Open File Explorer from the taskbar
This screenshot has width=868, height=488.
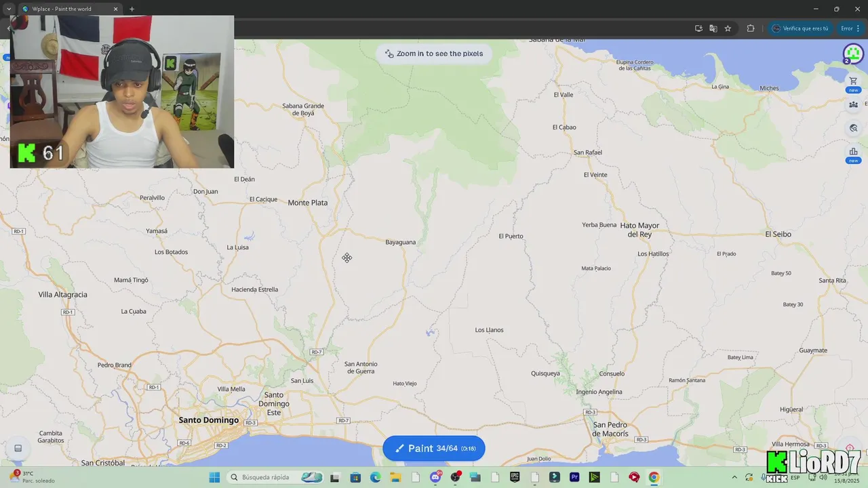[x=395, y=477]
